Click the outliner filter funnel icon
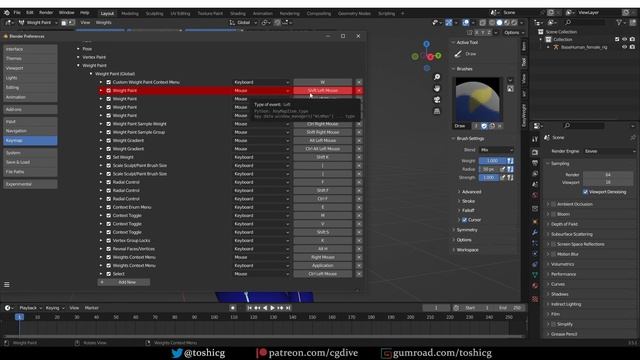This screenshot has width=640, height=360. pyautogui.click(x=620, y=22)
